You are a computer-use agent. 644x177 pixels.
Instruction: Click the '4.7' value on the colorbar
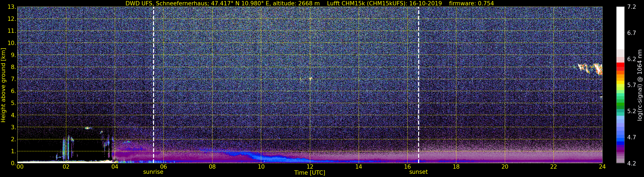click(632, 137)
